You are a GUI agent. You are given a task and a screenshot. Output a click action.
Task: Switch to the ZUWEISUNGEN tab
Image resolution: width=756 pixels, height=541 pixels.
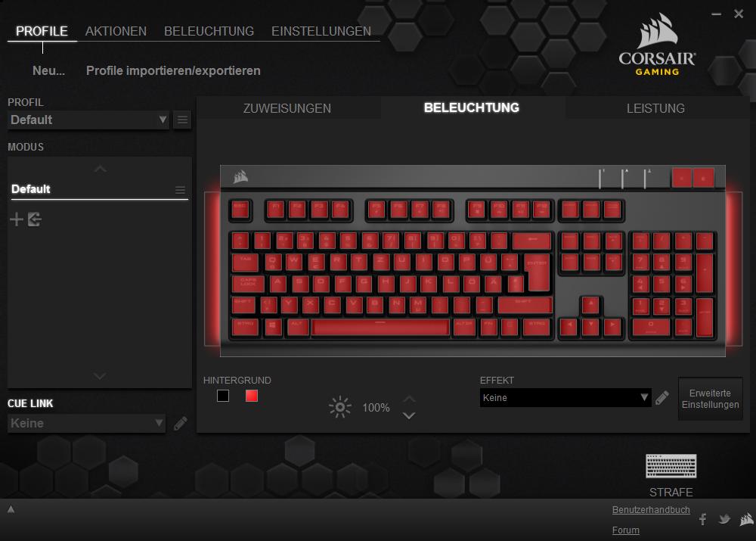click(287, 108)
